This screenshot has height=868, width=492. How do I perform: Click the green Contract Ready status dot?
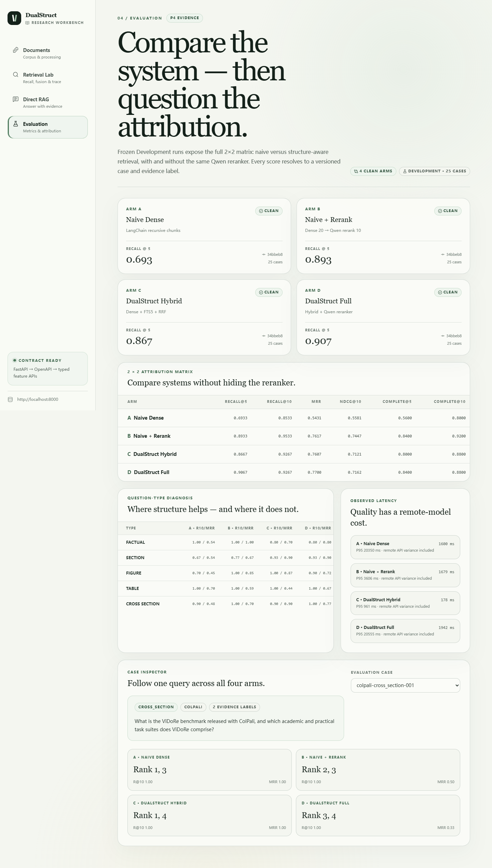pos(15,360)
